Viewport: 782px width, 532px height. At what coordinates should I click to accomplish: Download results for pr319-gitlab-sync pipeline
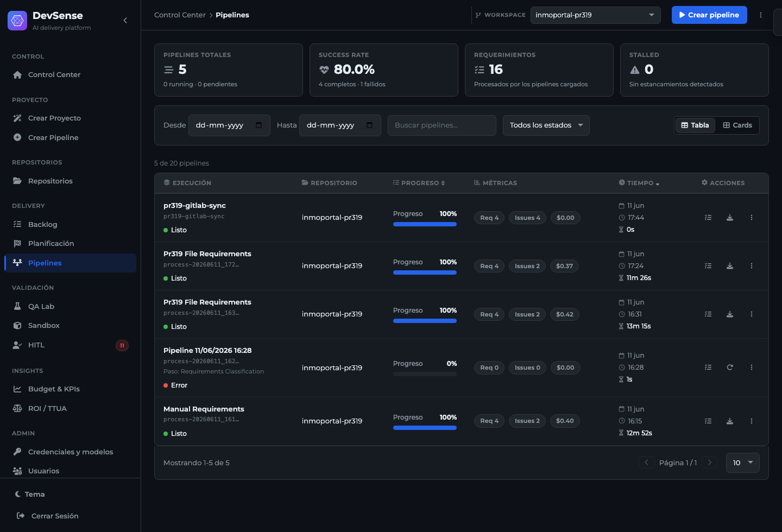tap(730, 218)
